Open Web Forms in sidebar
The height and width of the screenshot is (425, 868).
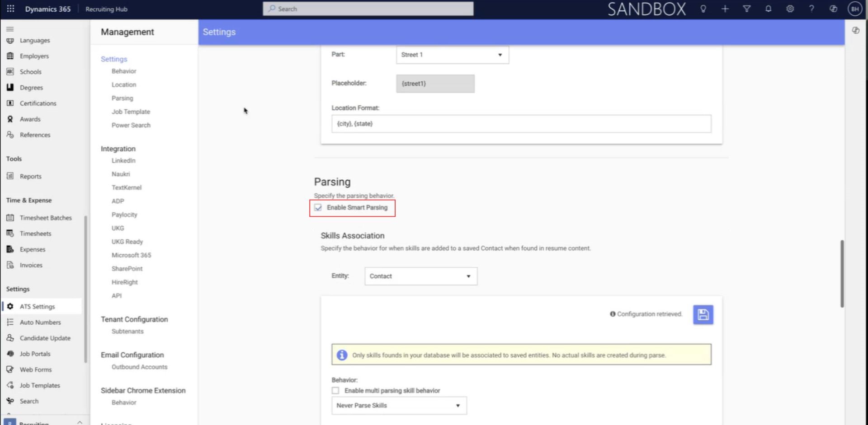pos(35,370)
